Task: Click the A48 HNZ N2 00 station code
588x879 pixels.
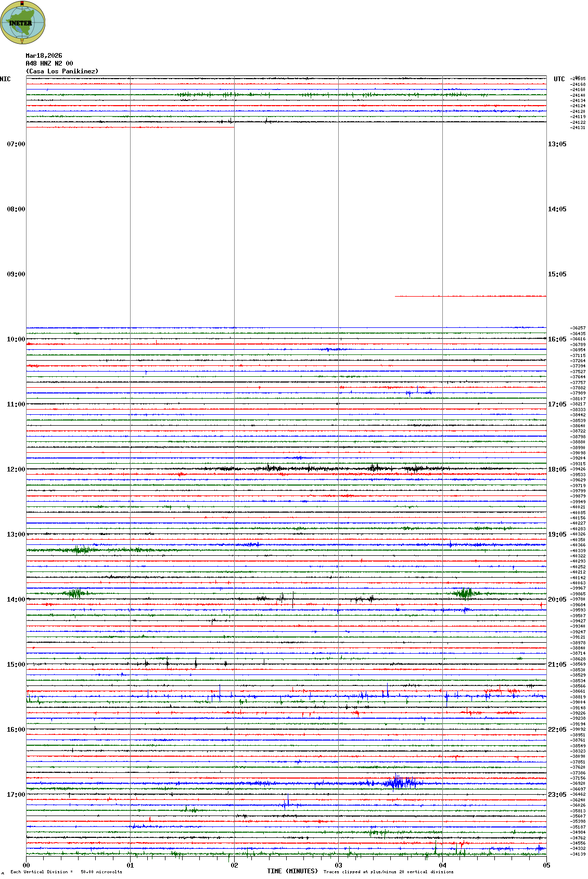Action: (49, 63)
